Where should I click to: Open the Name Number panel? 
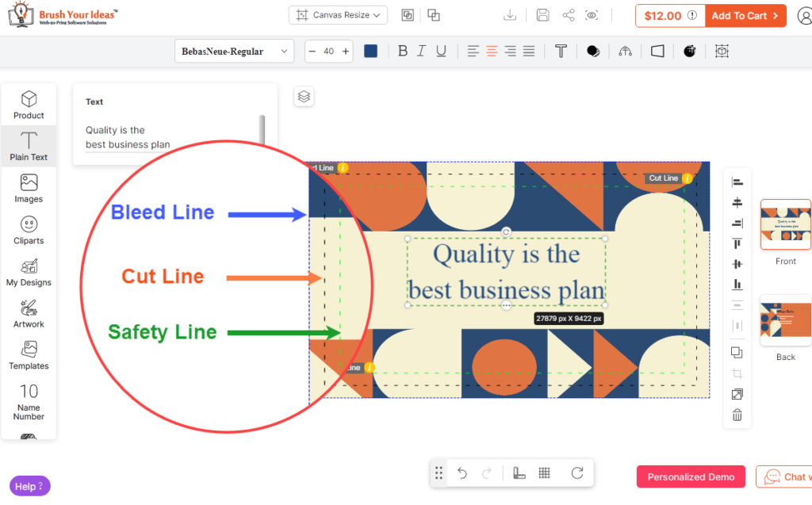click(29, 403)
